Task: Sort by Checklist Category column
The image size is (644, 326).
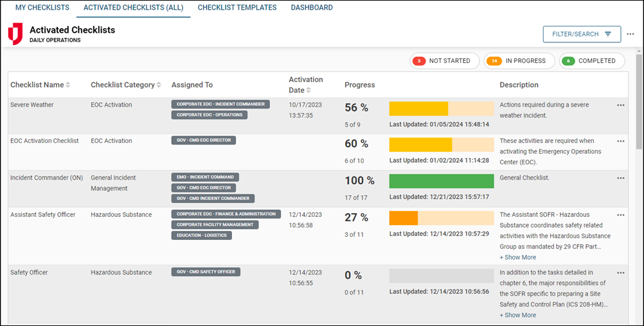Action: coord(159,85)
